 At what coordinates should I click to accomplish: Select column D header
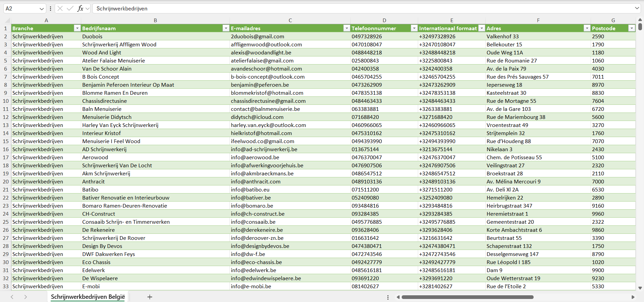[x=384, y=20]
